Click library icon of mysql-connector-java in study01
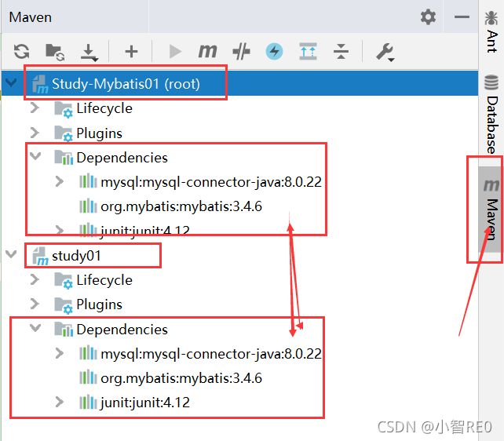Viewport: 504px width, 441px height. pyautogui.click(x=88, y=353)
